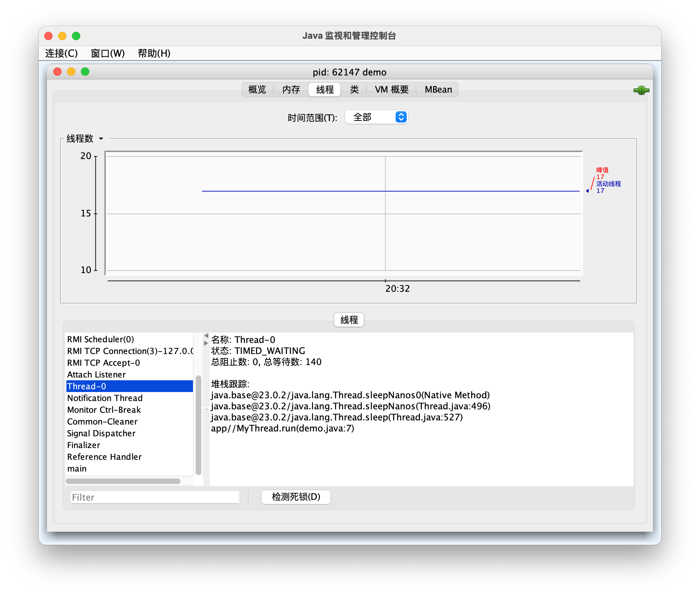Select the main thread in list
Image resolution: width=700 pixels, height=596 pixels.
click(77, 468)
